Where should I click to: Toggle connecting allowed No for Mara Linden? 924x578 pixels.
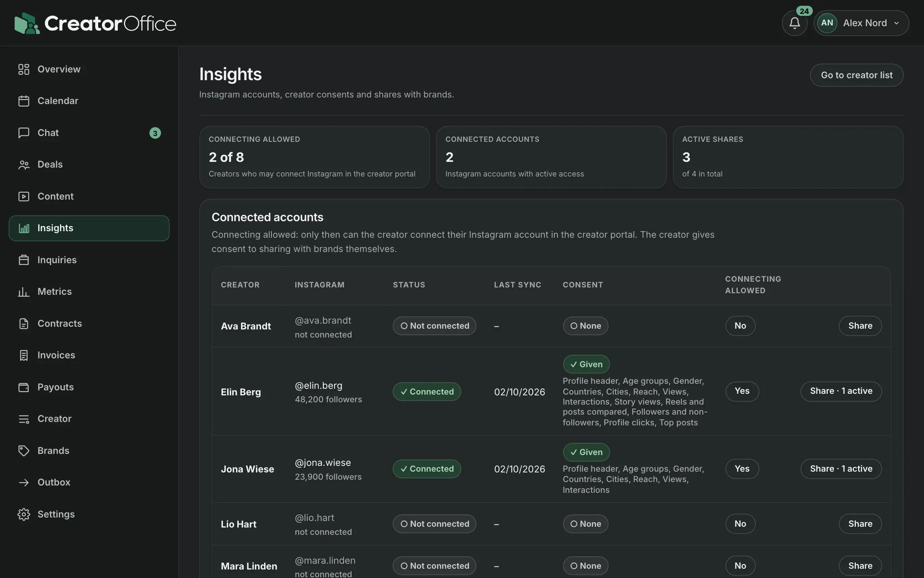tap(740, 566)
